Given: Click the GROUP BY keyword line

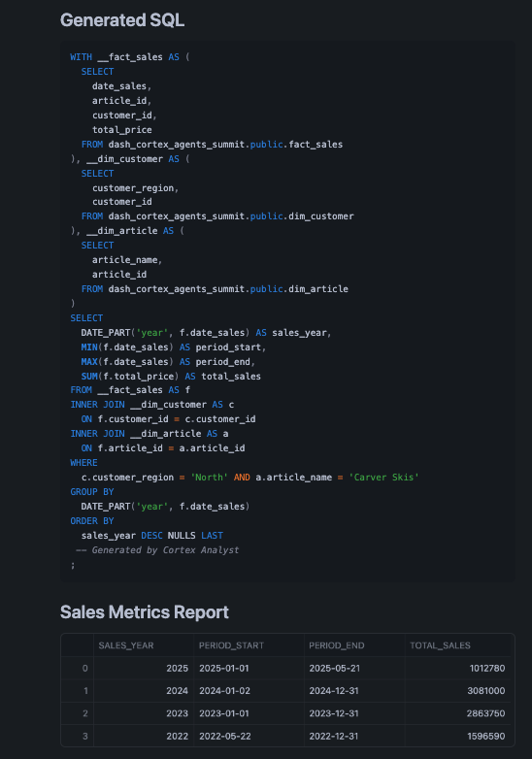Looking at the screenshot, I should pyautogui.click(x=92, y=492).
